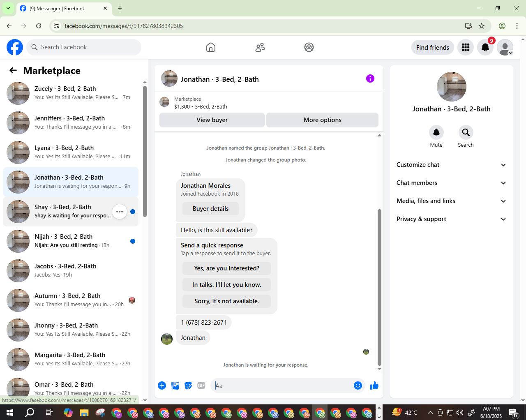Attach a photo file in composer
Image resolution: width=526 pixels, height=420 pixels.
point(175,385)
